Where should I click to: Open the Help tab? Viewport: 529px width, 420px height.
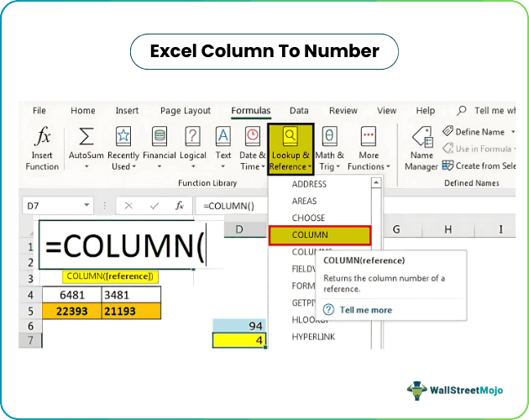[x=426, y=110]
